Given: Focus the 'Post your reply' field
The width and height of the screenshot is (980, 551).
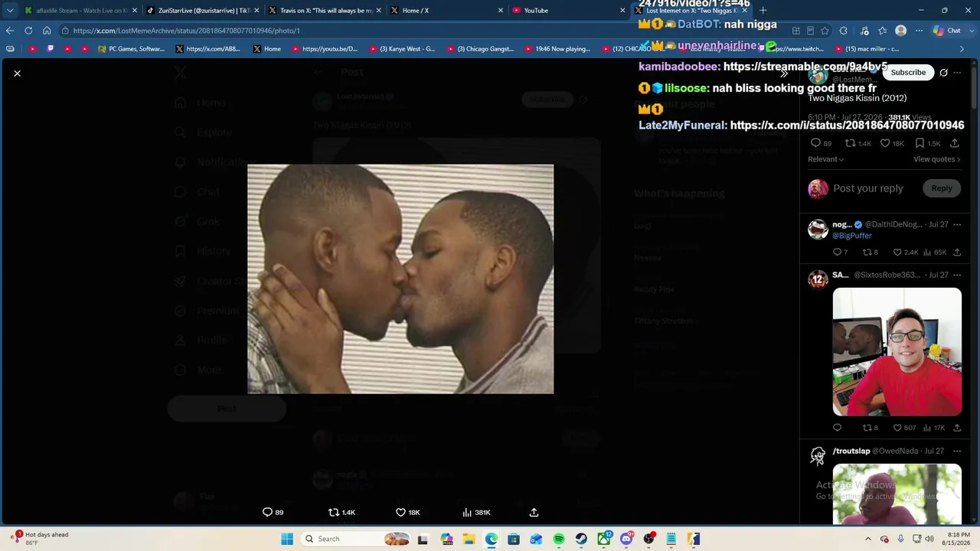Looking at the screenshot, I should pyautogui.click(x=868, y=188).
